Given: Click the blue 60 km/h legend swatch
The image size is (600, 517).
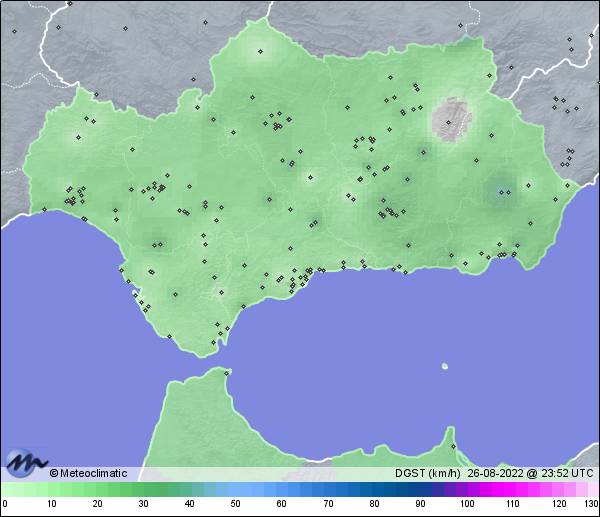Looking at the screenshot, I should pyautogui.click(x=281, y=489).
